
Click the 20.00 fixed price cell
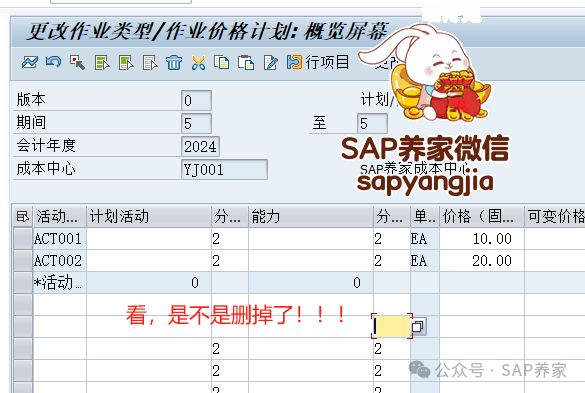coord(482,261)
